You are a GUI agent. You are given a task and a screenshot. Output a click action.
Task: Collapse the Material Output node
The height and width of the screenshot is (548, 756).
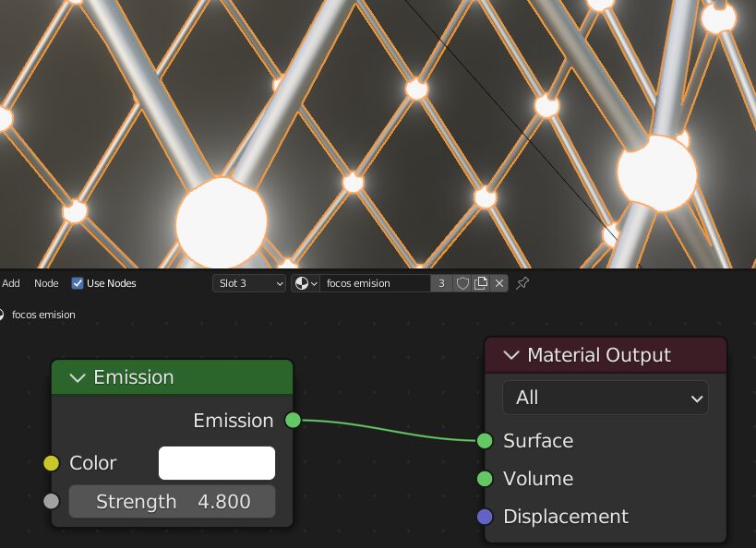511,356
